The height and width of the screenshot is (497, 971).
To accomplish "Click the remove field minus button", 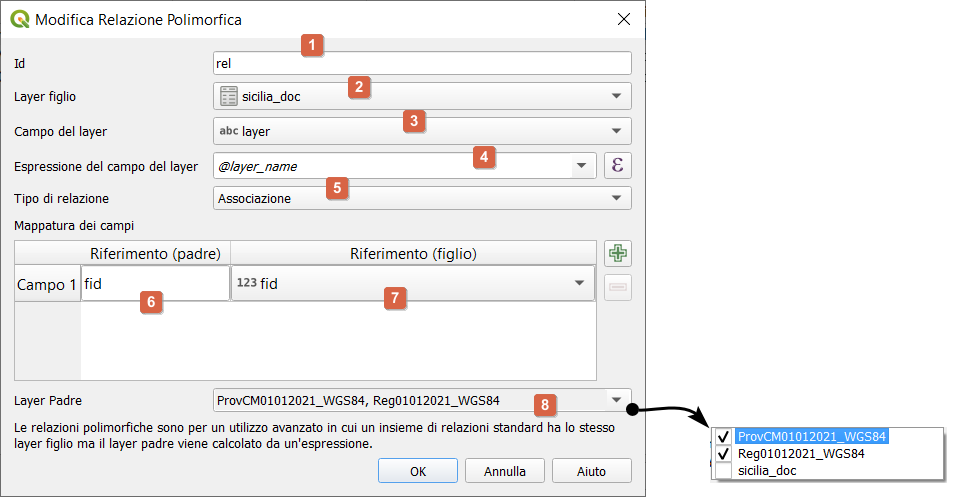I will 617,287.
